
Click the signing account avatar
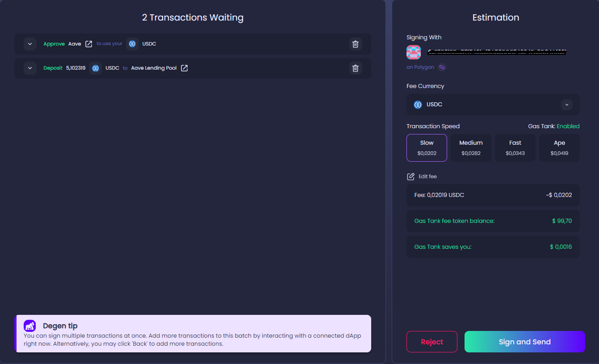point(414,52)
